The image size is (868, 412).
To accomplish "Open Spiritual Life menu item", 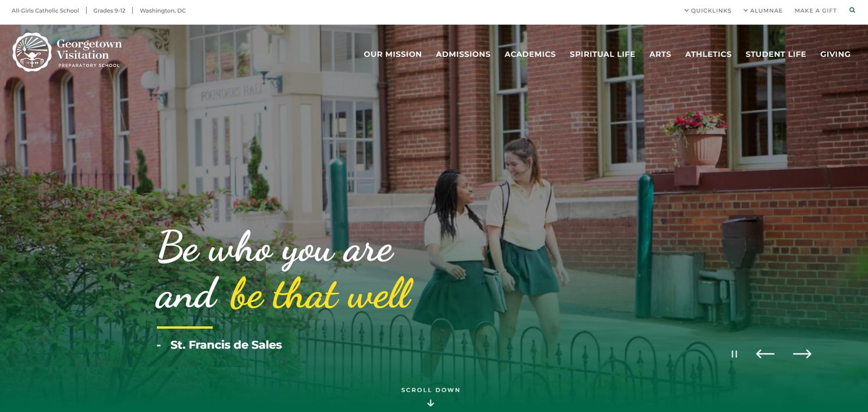I will (x=602, y=54).
